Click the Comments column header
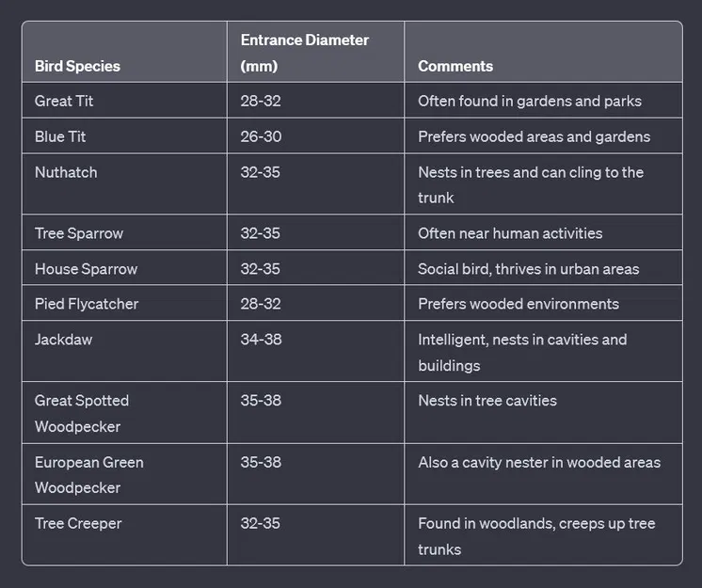 click(455, 66)
